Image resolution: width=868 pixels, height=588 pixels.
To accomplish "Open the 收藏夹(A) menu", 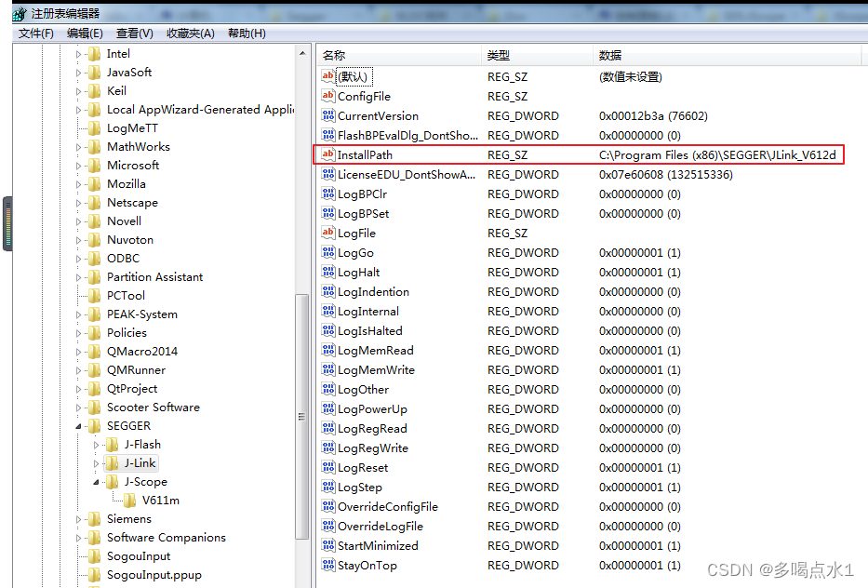I will (x=190, y=33).
